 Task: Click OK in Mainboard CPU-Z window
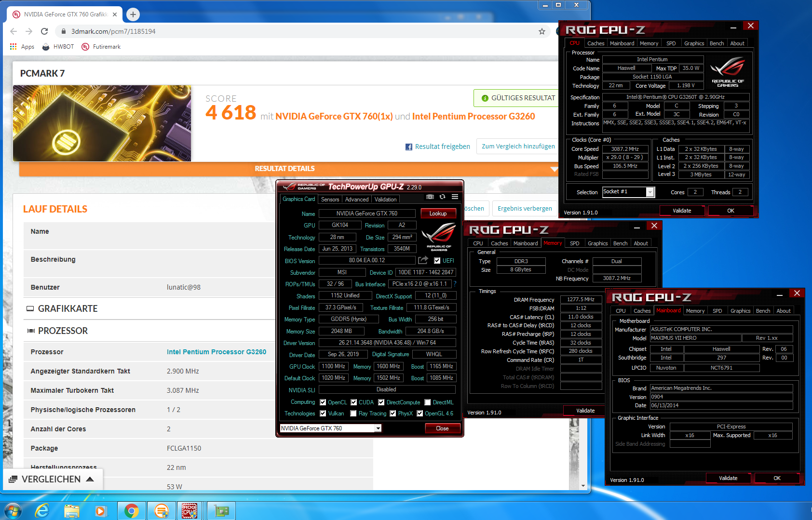777,478
